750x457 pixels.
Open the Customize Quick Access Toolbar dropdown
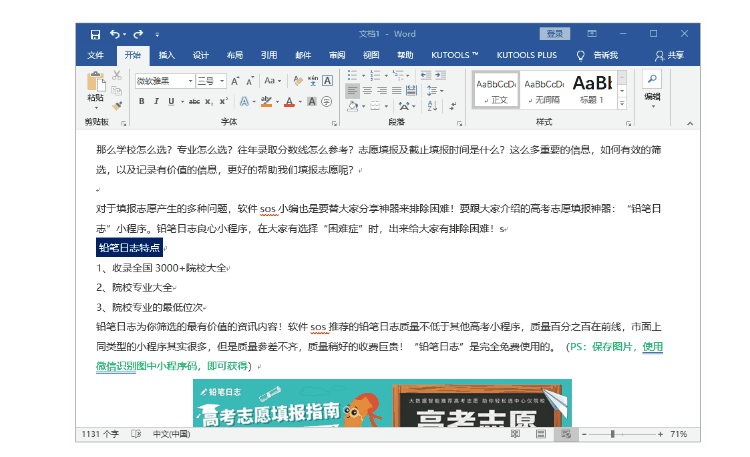157,34
